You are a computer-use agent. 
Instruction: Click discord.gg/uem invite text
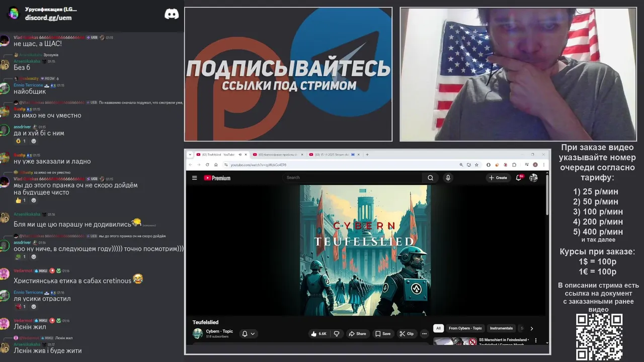pos(48,18)
